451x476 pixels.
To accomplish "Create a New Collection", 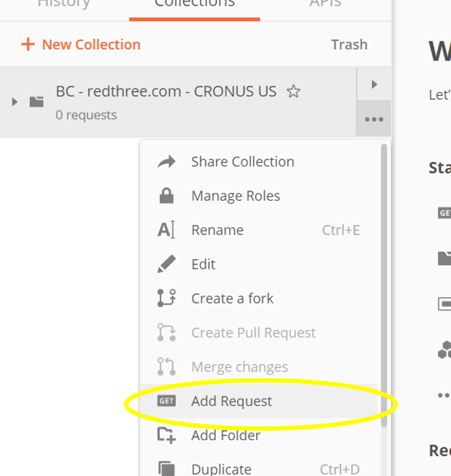I will (81, 45).
